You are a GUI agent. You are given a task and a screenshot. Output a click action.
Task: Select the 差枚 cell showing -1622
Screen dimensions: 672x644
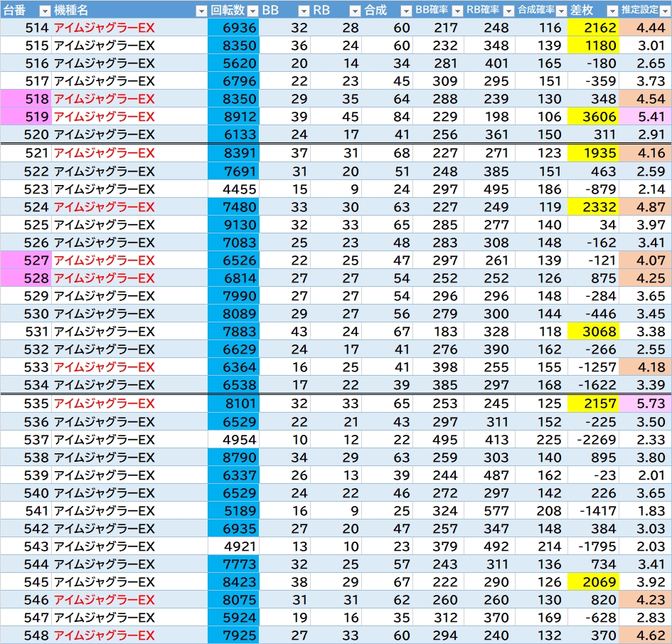593,385
